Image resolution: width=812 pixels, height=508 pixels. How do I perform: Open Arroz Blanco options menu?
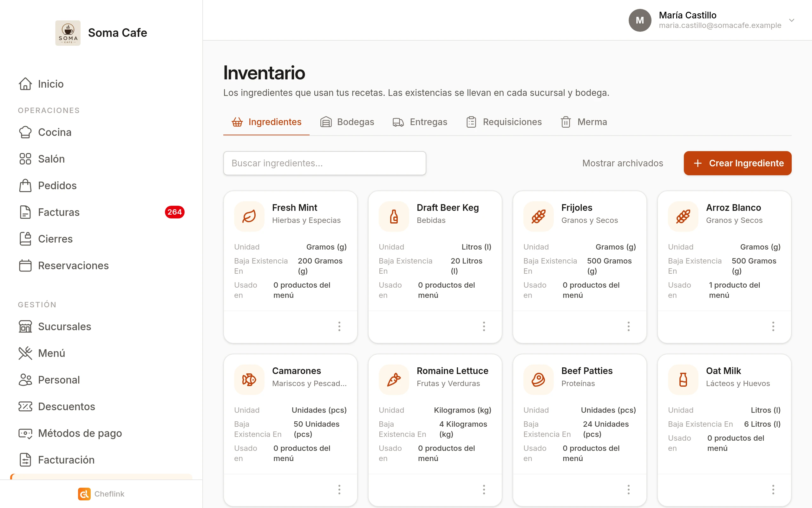point(773,326)
